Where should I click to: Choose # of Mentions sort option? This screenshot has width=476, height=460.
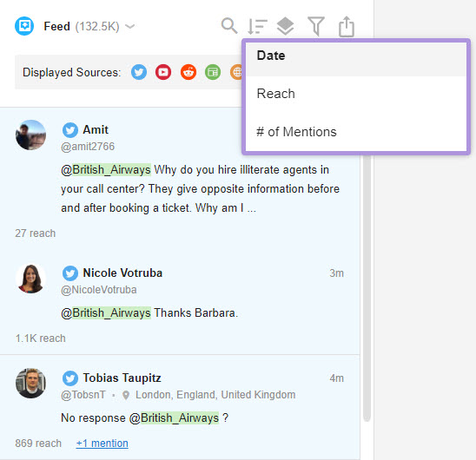point(356,132)
